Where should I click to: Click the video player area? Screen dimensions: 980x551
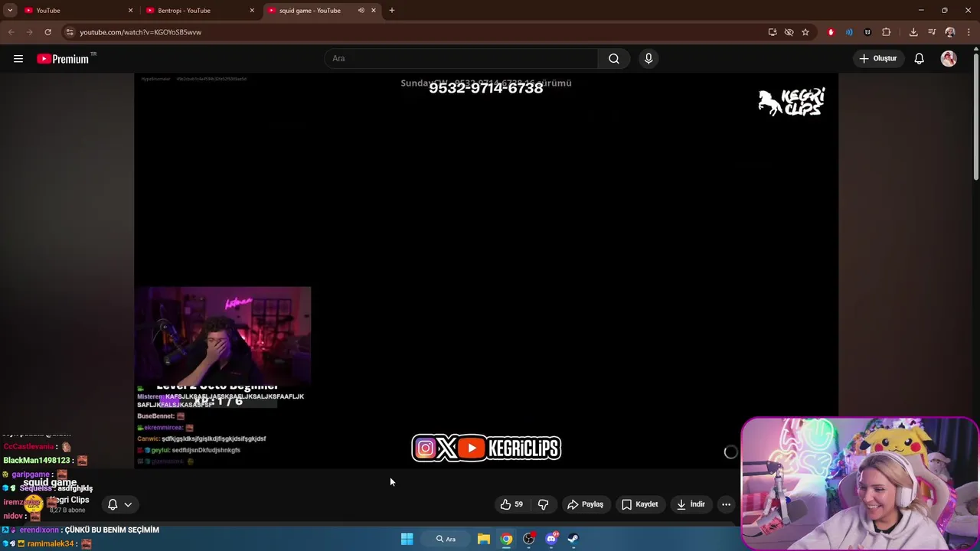pos(486,270)
